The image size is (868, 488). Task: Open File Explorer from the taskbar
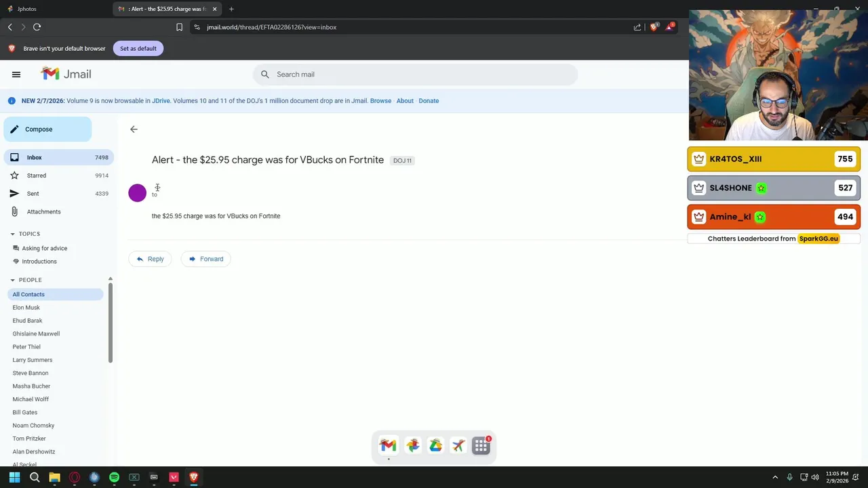[54, 477]
